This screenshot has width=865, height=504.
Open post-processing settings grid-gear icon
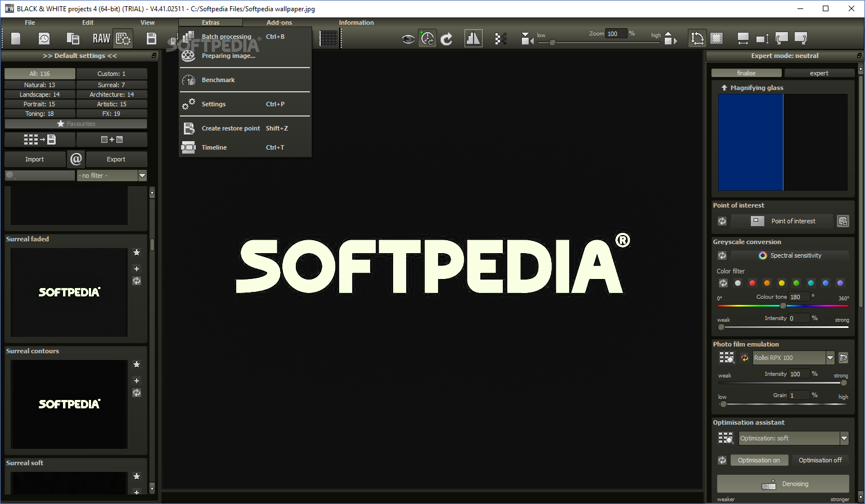[x=123, y=38]
